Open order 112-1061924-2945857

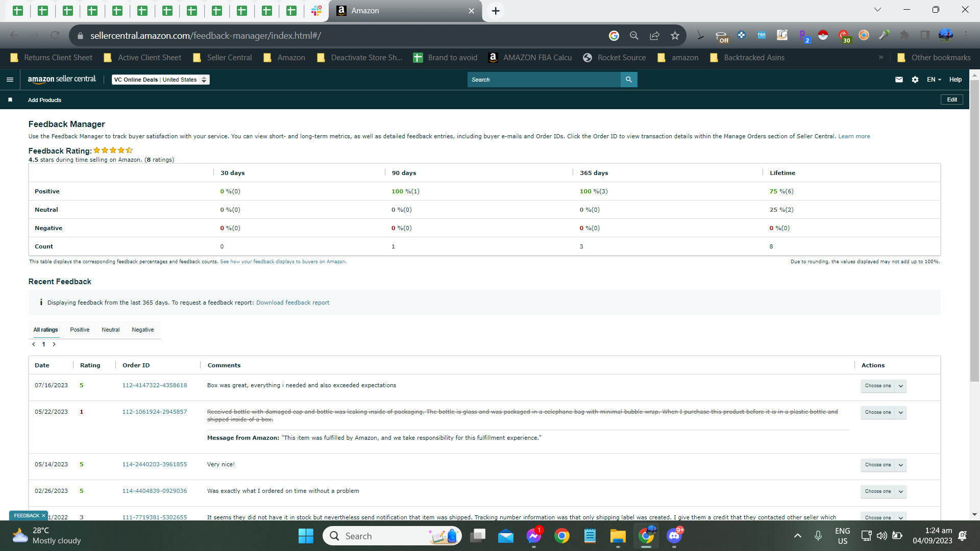pos(155,412)
